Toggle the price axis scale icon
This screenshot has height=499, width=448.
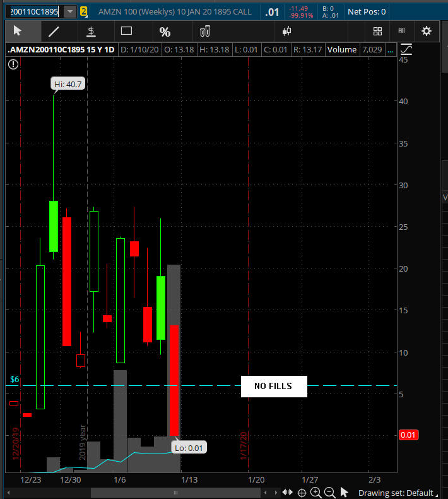click(406, 49)
